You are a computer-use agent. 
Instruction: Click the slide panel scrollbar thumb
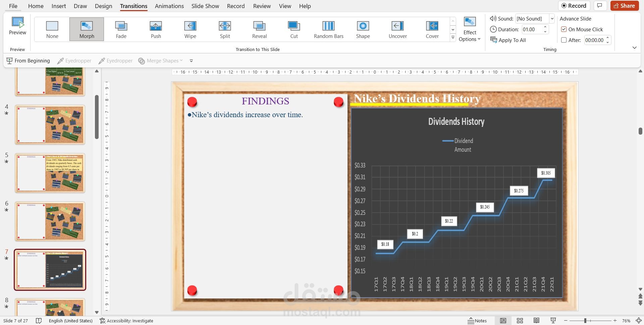coord(97,117)
